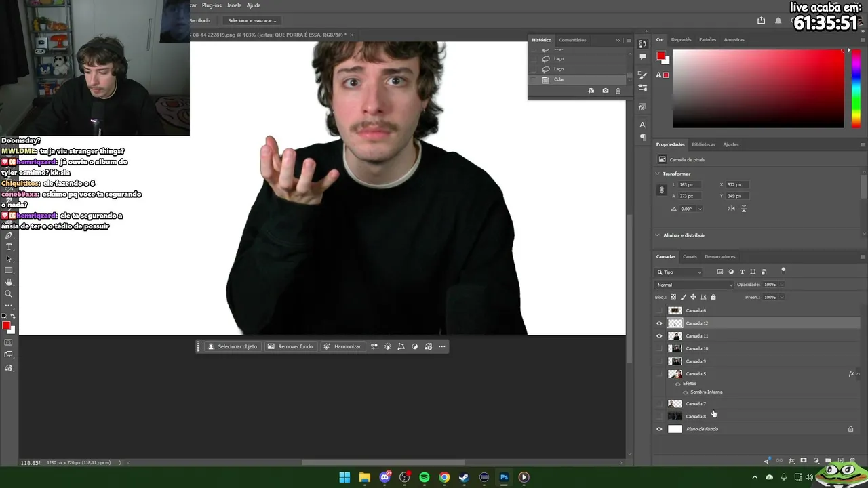This screenshot has width=868, height=488.
Task: Show the Camada 6 layer
Action: pos(659,311)
